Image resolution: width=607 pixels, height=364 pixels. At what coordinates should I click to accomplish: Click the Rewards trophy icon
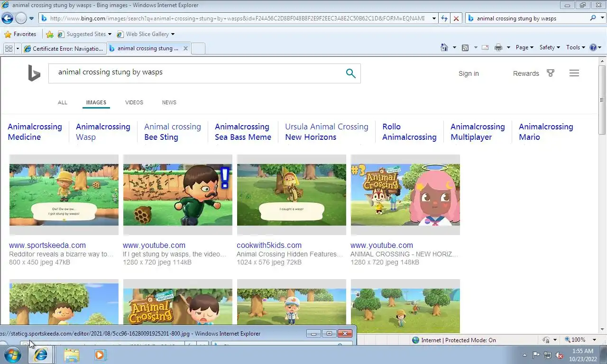click(551, 73)
